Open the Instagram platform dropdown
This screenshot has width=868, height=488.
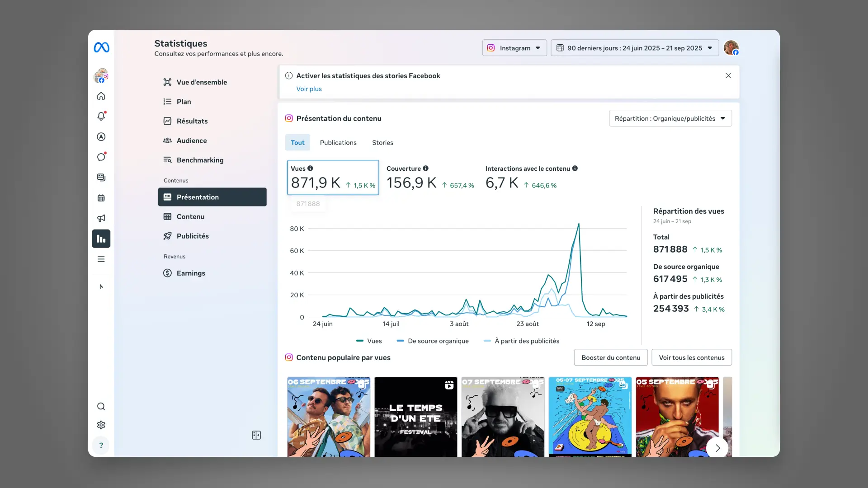coord(514,48)
